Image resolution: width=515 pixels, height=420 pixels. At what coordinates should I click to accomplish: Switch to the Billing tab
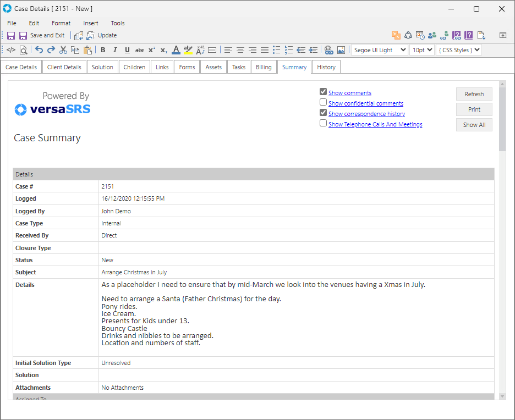(264, 67)
